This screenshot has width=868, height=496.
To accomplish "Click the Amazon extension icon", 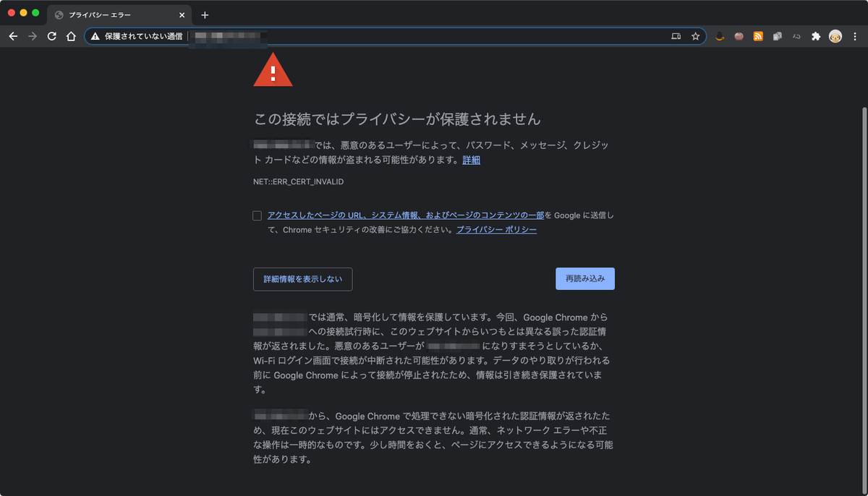I will 720,36.
